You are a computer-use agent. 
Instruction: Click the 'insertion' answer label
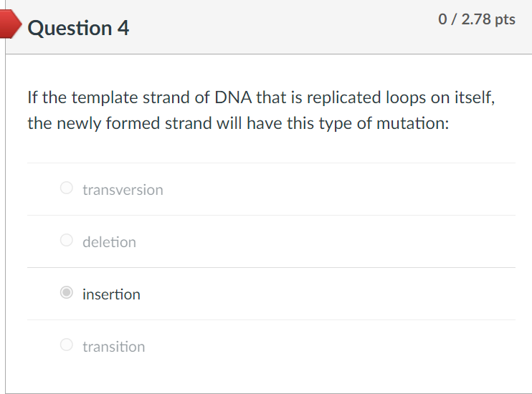[x=111, y=294]
